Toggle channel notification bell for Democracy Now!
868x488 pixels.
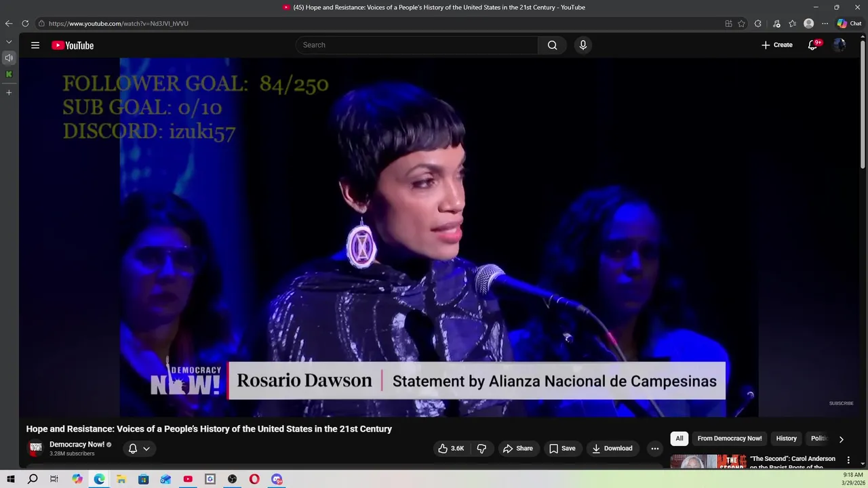coord(133,448)
